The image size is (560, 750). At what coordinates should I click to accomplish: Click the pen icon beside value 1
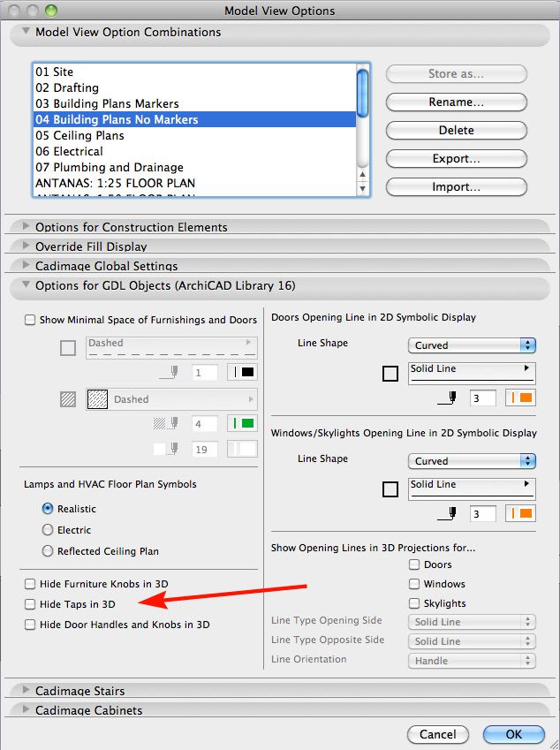[170, 372]
